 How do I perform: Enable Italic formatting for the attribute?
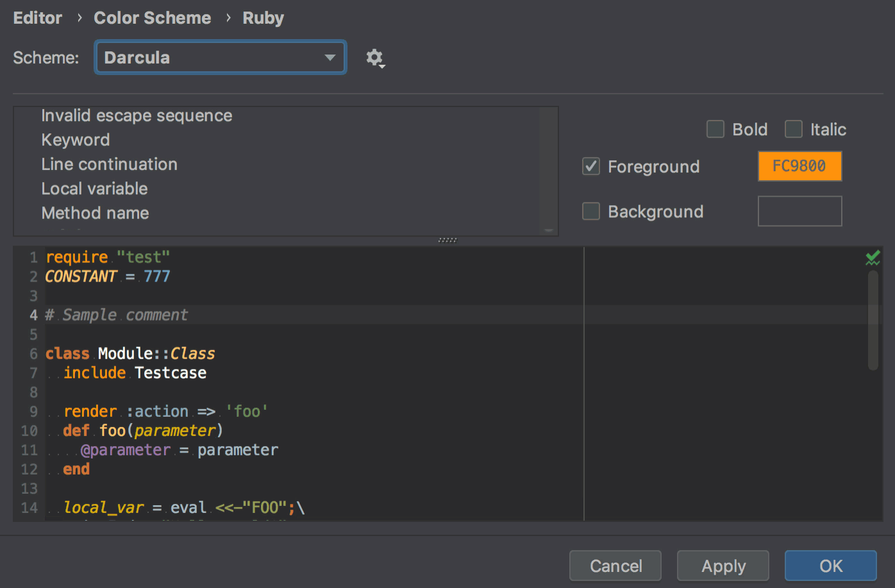793,129
